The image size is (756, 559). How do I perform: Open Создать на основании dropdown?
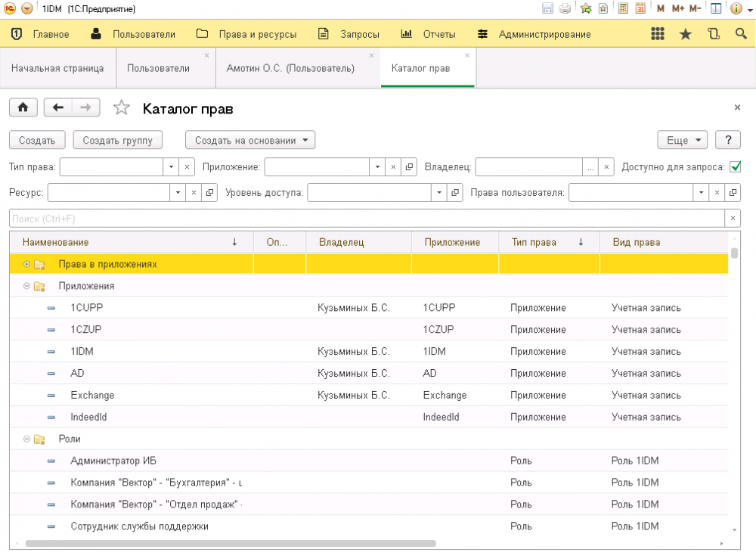coord(250,140)
